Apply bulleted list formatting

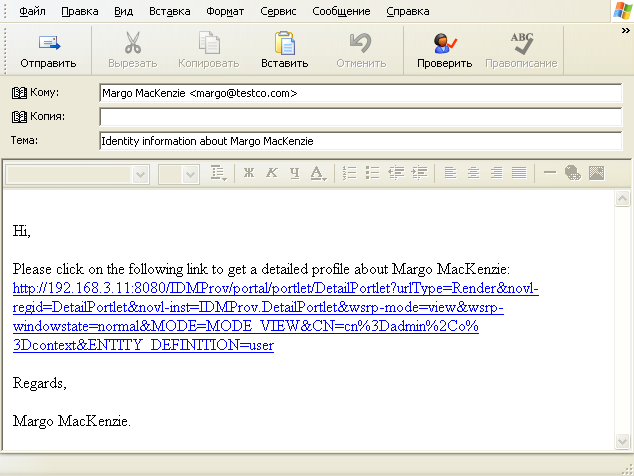[372, 173]
